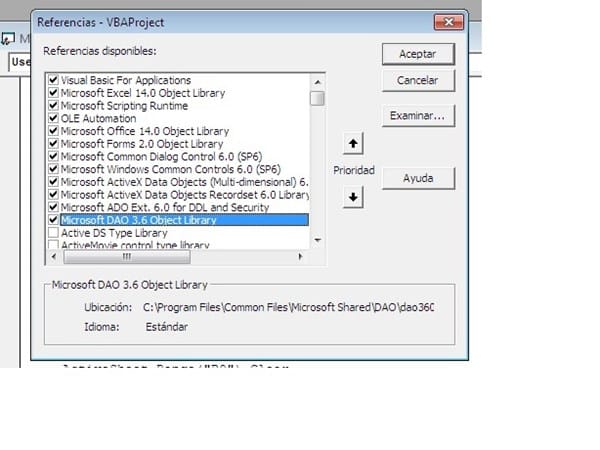Uncheck Microsoft ADO Ext. 6.0 checkbox

[53, 207]
